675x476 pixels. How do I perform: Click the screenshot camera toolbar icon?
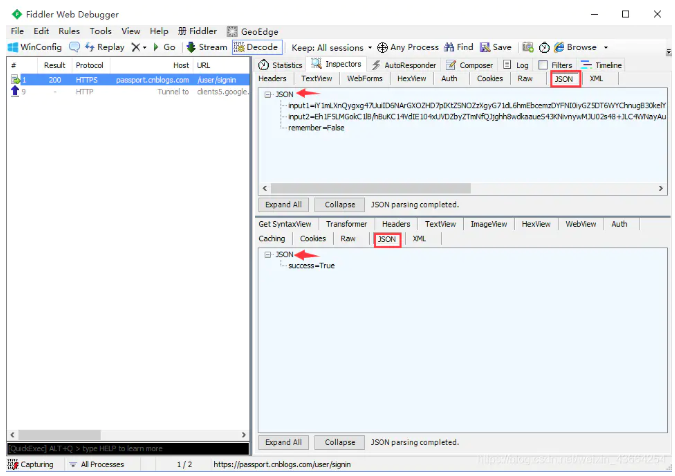[x=528, y=47]
